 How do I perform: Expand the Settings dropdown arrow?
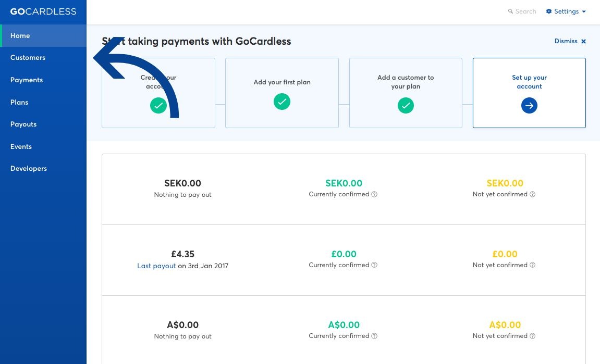coord(584,11)
